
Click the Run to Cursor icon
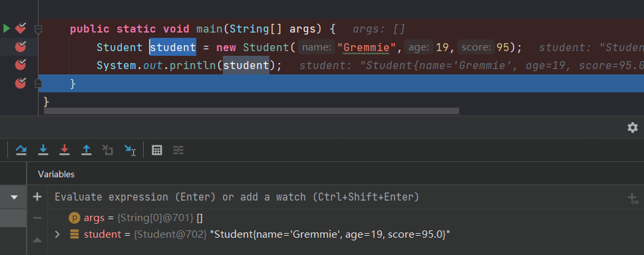[x=130, y=150]
